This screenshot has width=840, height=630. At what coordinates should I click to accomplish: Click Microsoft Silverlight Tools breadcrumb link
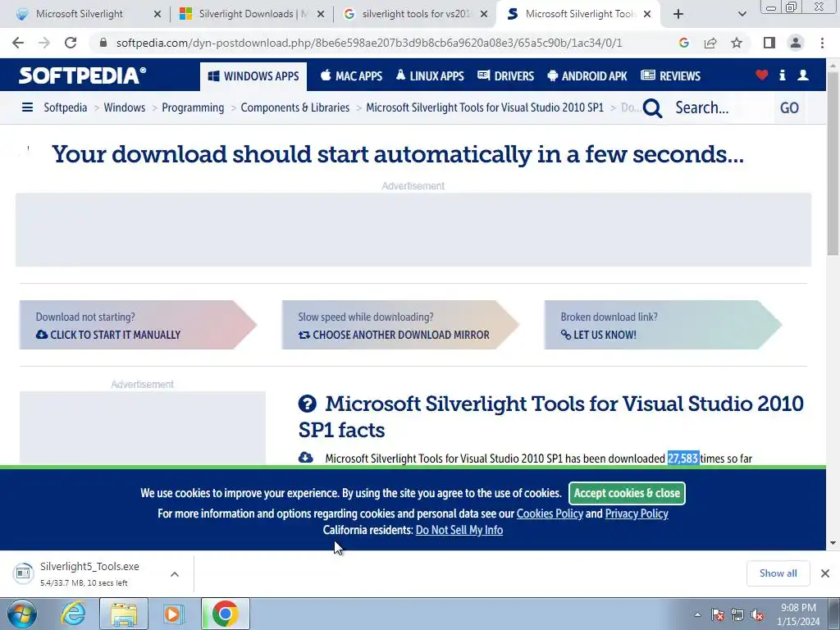click(485, 107)
